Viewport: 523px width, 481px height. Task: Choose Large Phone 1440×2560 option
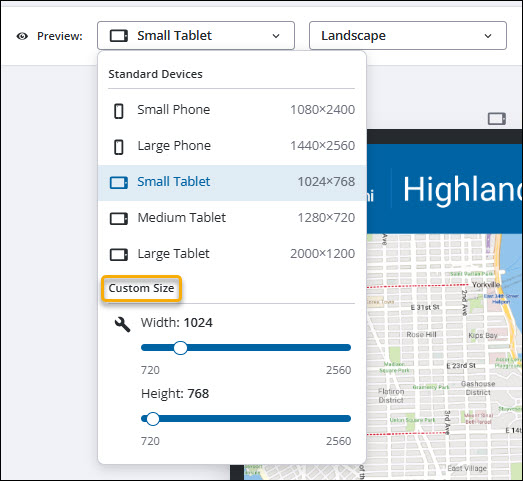click(x=232, y=146)
